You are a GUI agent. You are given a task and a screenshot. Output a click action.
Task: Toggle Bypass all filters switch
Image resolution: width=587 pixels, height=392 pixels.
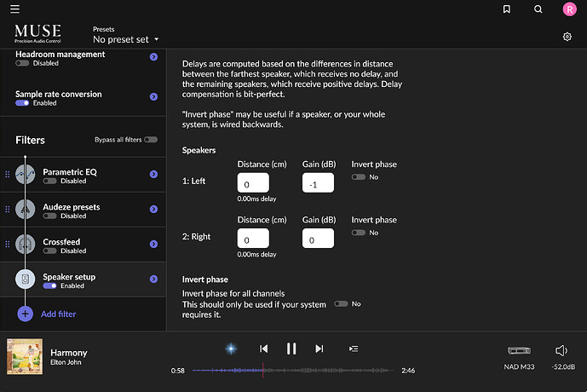coord(151,139)
